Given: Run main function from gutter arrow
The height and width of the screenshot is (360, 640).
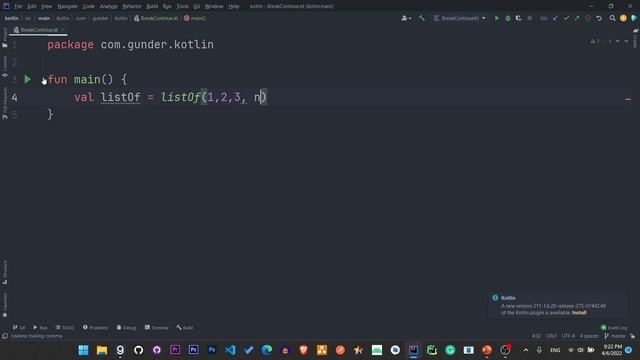Looking at the screenshot, I should pos(27,79).
